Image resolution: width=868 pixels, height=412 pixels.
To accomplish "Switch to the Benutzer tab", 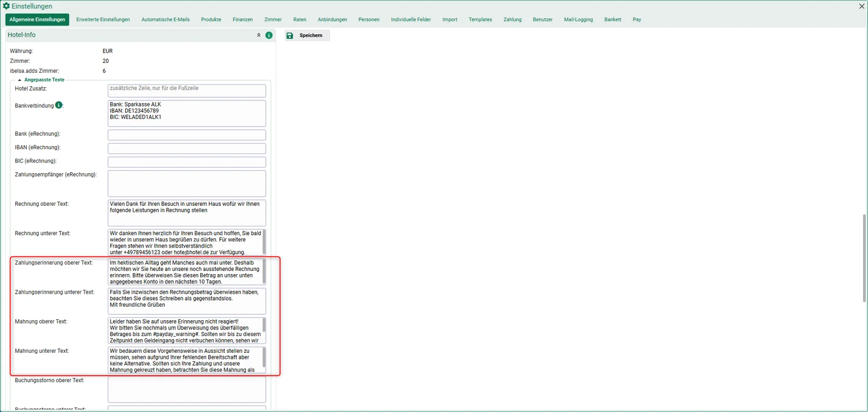I will coord(542,20).
